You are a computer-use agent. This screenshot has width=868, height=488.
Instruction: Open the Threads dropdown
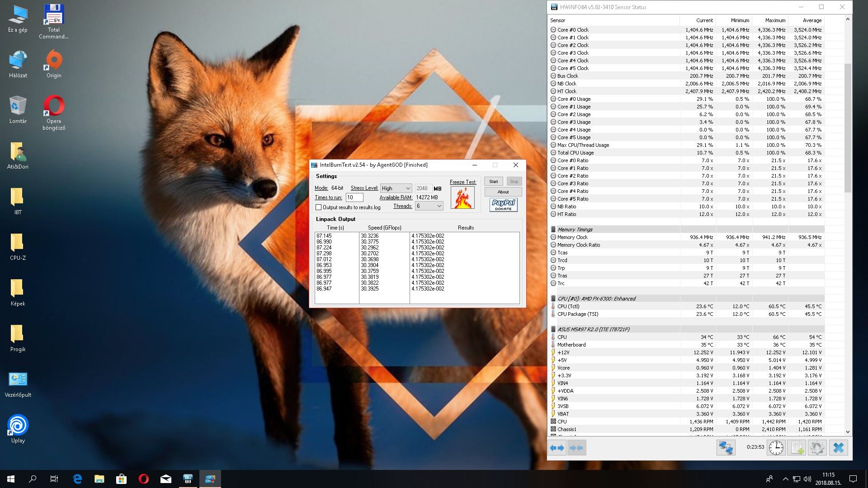tap(429, 206)
